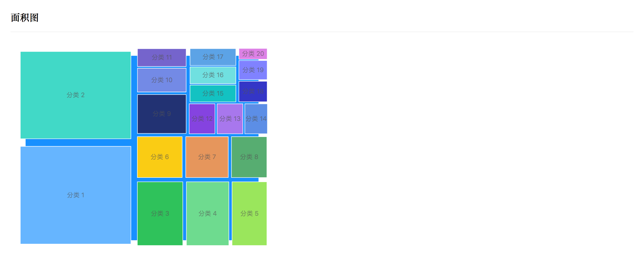Screen dimensions: 644x266
Task: Select the yellow 分类 6 block
Action: pyautogui.click(x=160, y=157)
